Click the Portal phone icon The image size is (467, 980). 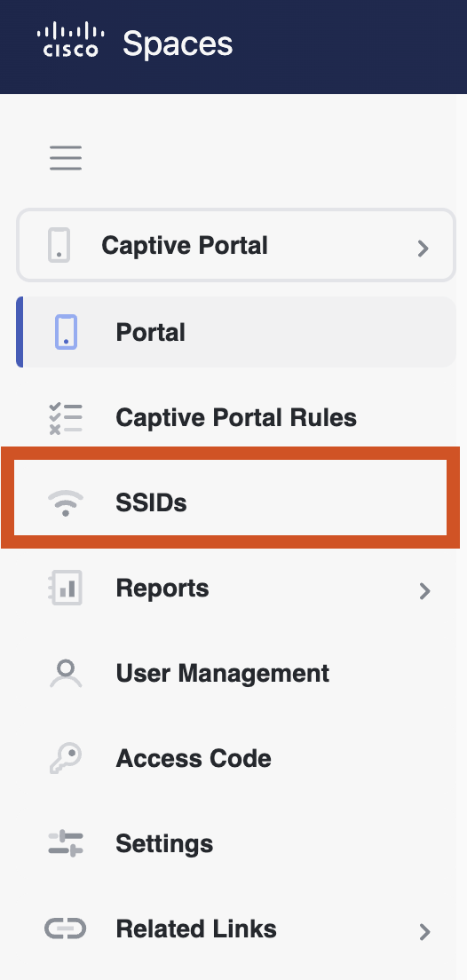[66, 332]
